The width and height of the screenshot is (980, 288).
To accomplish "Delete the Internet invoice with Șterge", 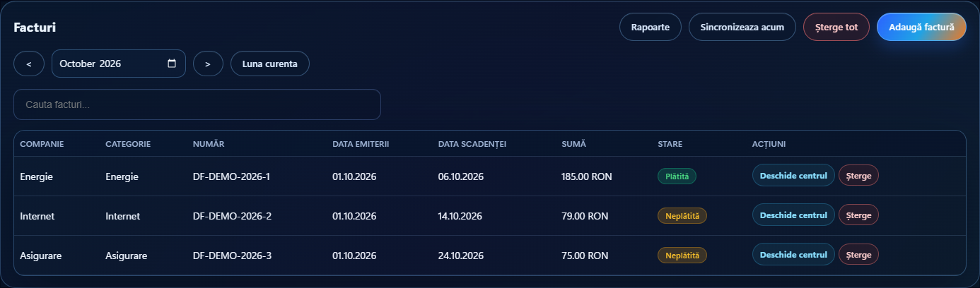I will coord(858,215).
